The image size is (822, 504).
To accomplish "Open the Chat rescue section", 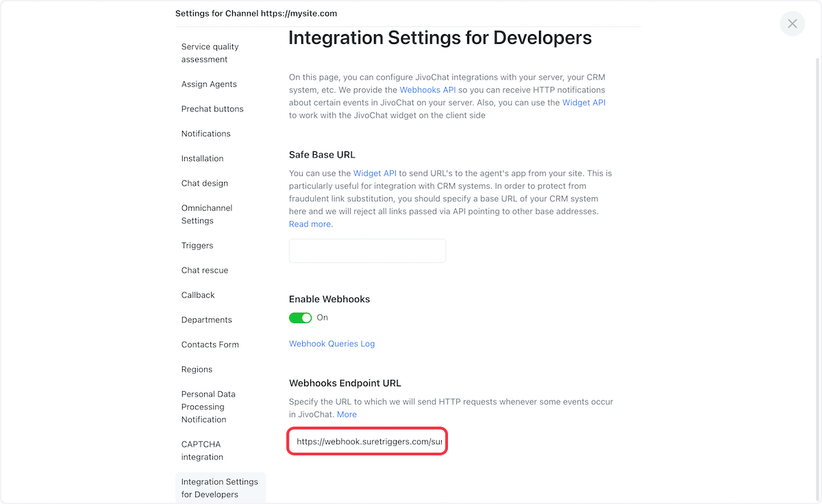I will click(205, 270).
